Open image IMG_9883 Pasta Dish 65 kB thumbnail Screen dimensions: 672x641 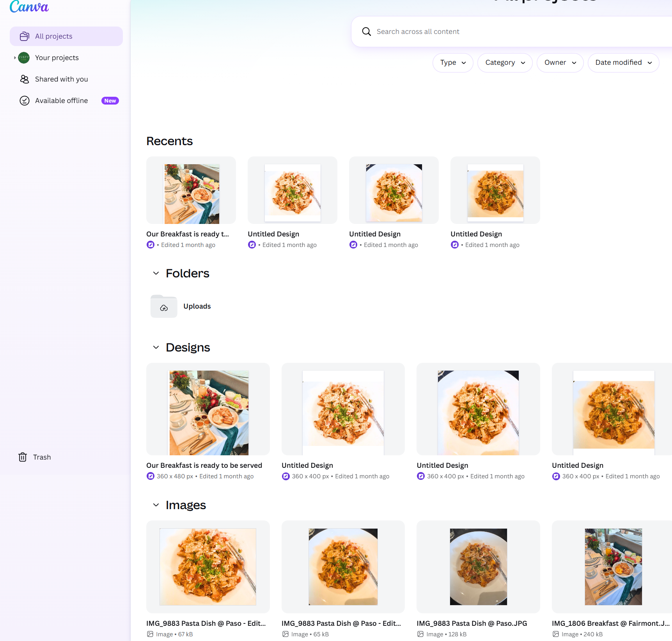(x=343, y=567)
